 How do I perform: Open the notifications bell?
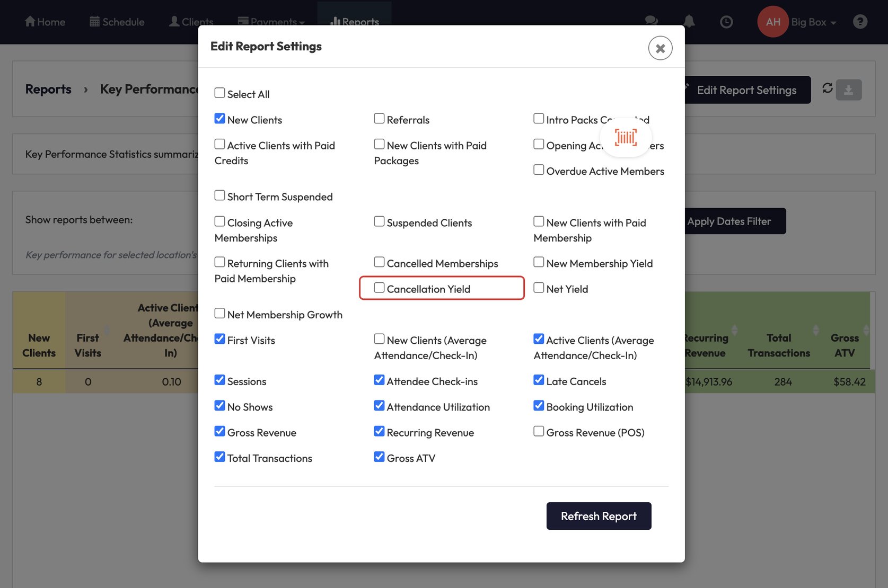[x=689, y=22]
